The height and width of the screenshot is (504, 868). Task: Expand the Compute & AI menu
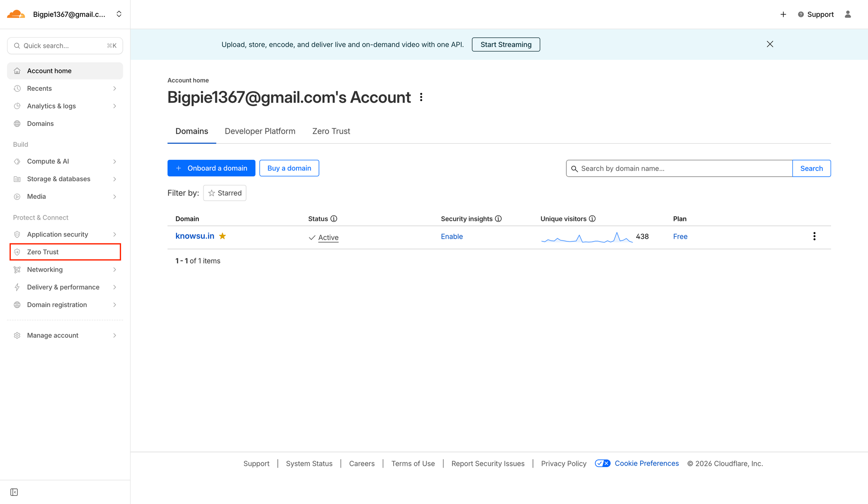[x=65, y=161]
